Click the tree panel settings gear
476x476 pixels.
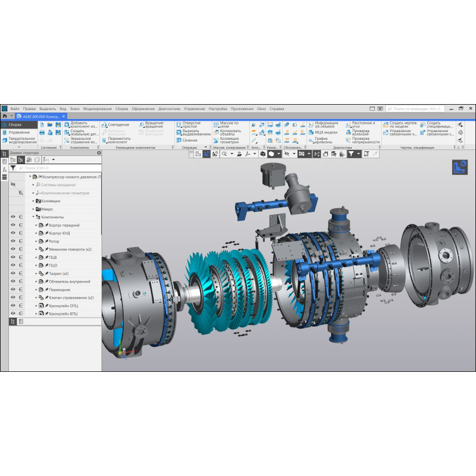pyautogui.click(x=98, y=153)
